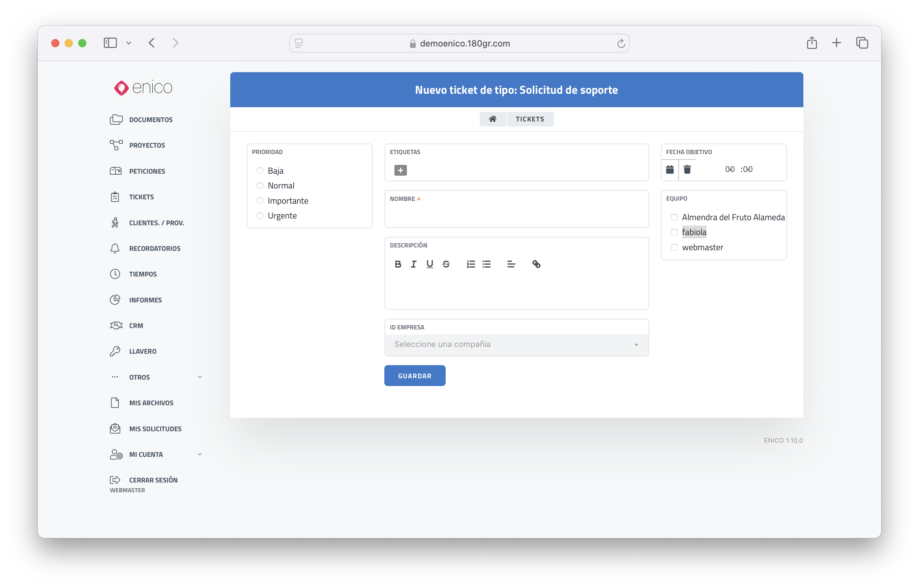The height and width of the screenshot is (588, 919).
Task: Apply strikethrough formatting in editor
Action: click(x=446, y=264)
